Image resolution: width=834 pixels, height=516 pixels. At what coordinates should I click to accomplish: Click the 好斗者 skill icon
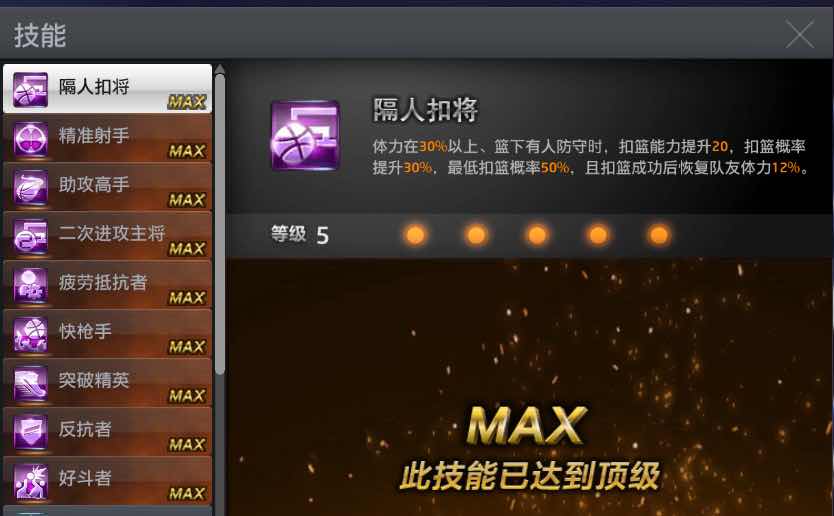coord(30,481)
